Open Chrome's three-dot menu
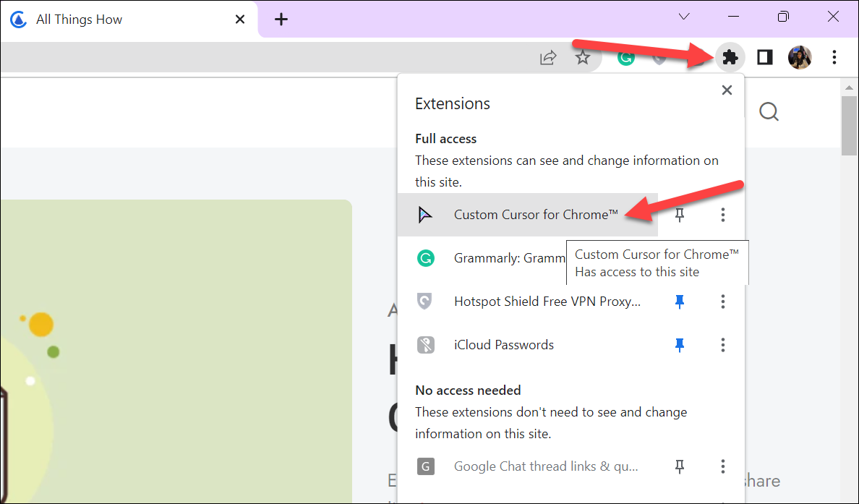The image size is (859, 504). [x=834, y=57]
